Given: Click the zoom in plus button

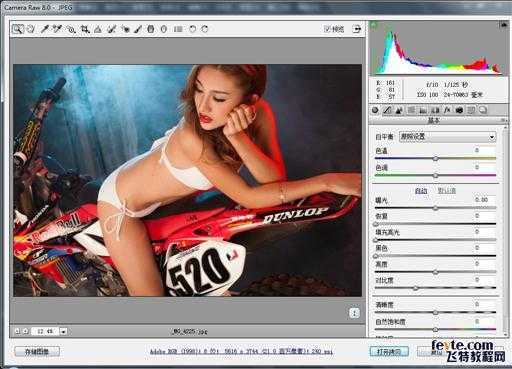Looking at the screenshot, I should pyautogui.click(x=25, y=331).
